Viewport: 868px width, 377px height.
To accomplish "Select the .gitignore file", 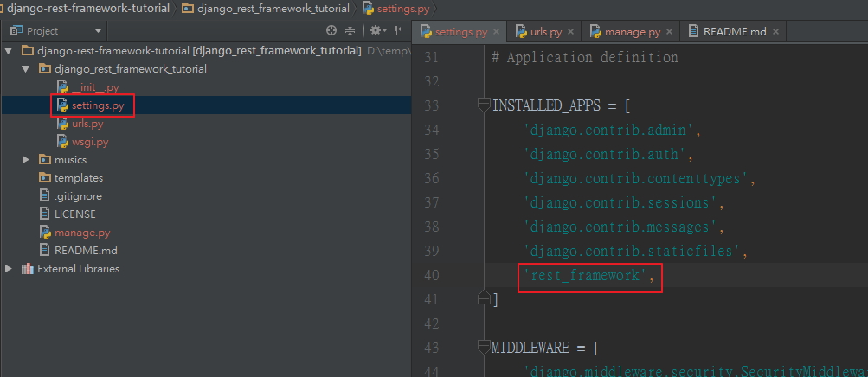I will (78, 196).
